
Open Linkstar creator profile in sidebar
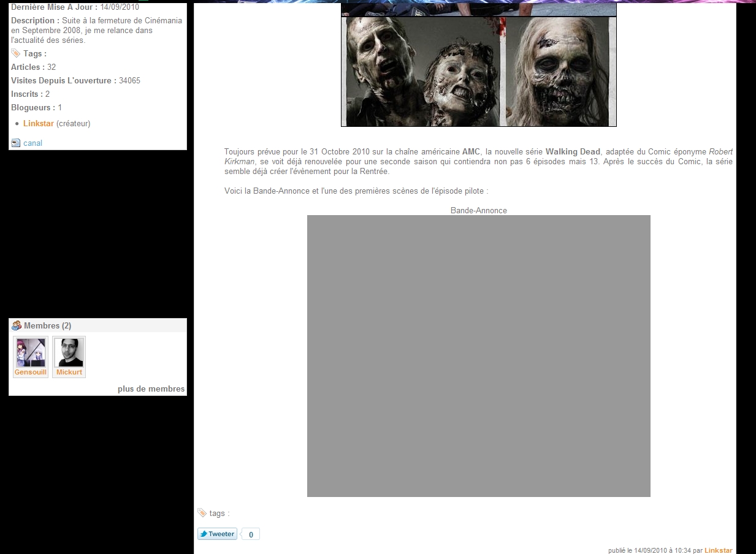point(39,124)
